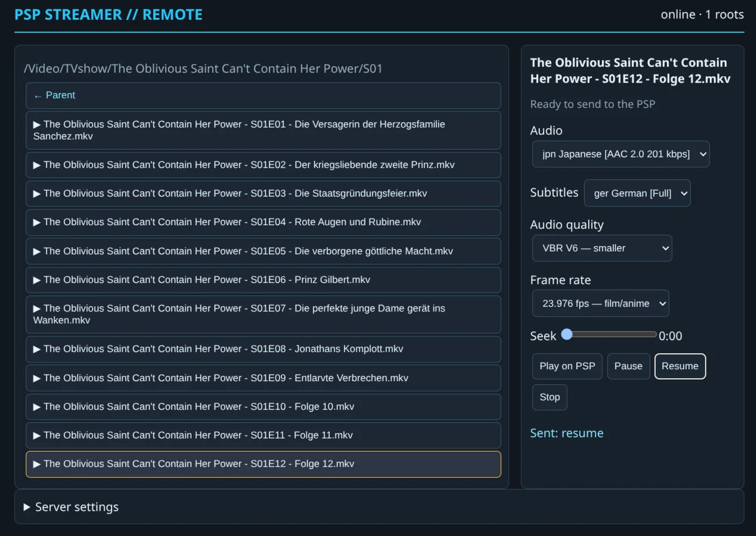Change Audio quality from VBR V6

[602, 248]
